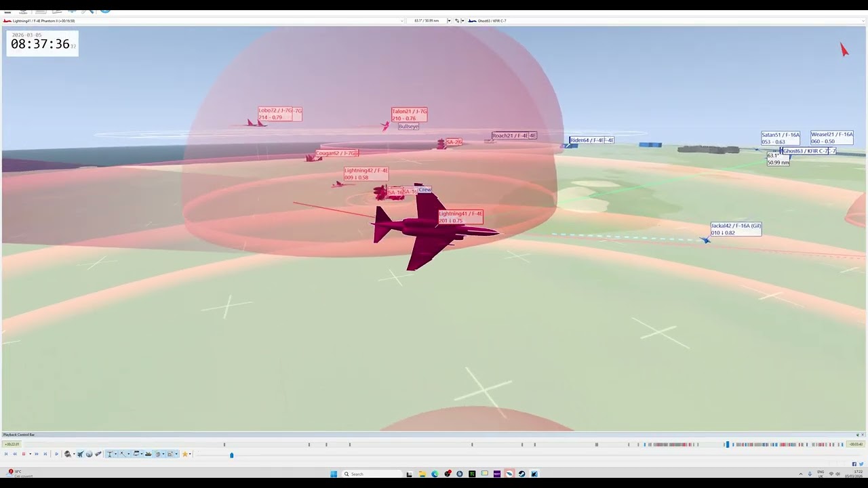
Task: Open the trail lines dropdown arrow
Action: (x=129, y=454)
